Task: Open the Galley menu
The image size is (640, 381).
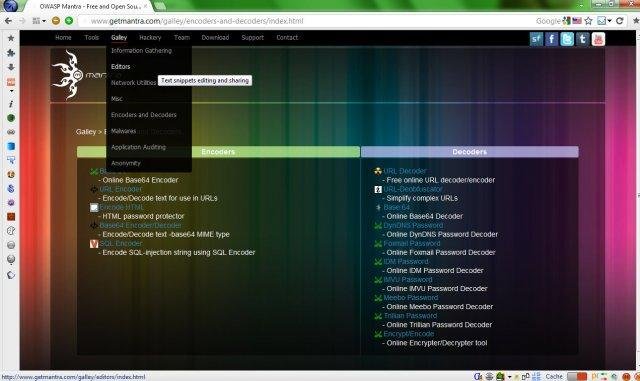Action: (119, 38)
